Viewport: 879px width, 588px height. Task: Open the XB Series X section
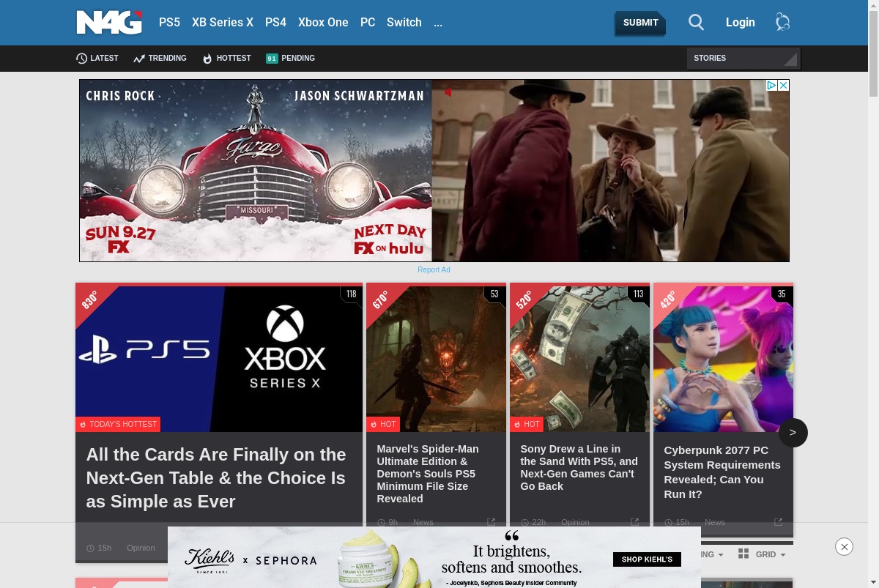(223, 23)
